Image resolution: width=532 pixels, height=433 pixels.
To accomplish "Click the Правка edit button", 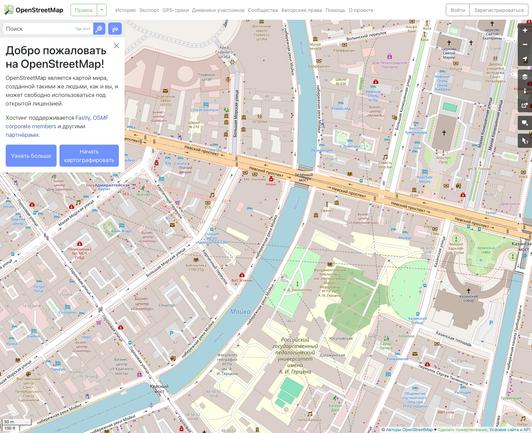I will tap(83, 10).
